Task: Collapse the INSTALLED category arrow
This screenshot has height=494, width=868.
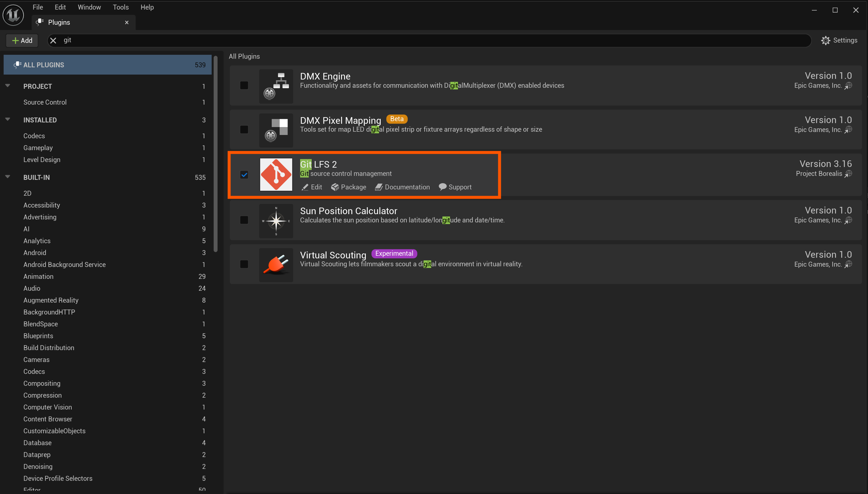Action: 8,119
